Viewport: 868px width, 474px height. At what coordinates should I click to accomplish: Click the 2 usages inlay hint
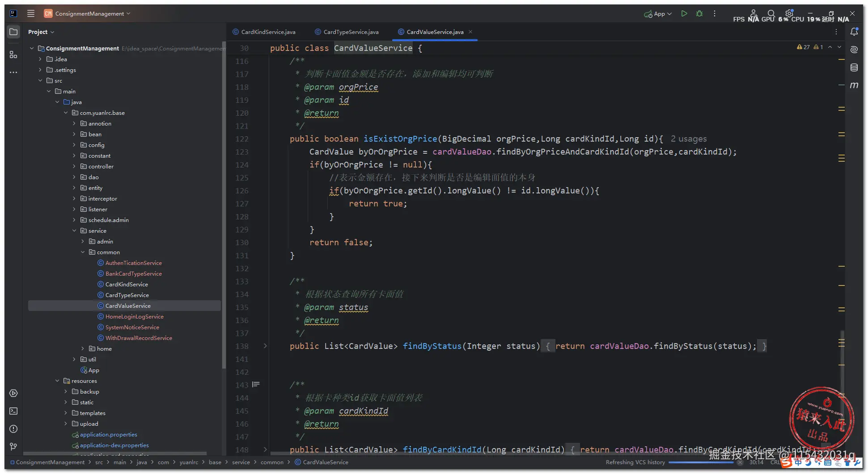(689, 139)
